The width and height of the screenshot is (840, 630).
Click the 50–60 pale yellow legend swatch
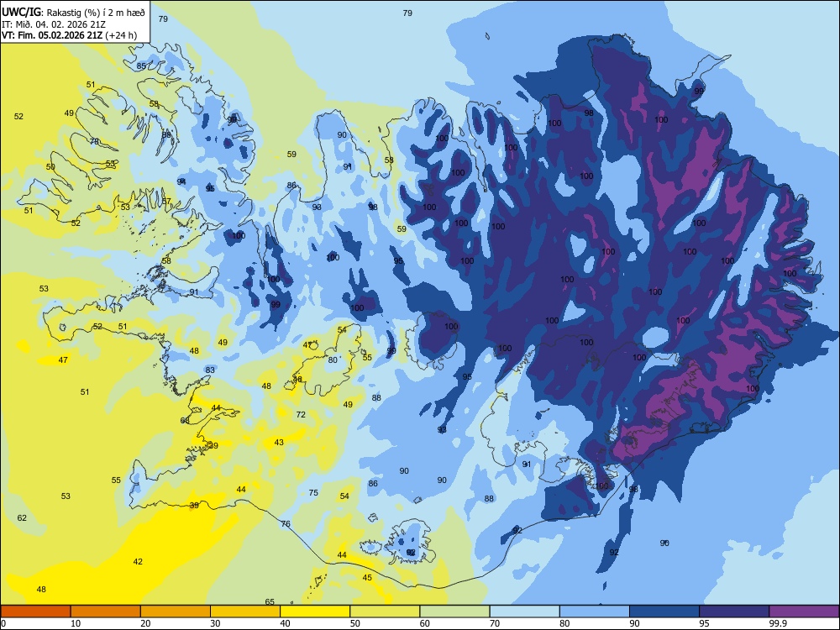(x=385, y=612)
